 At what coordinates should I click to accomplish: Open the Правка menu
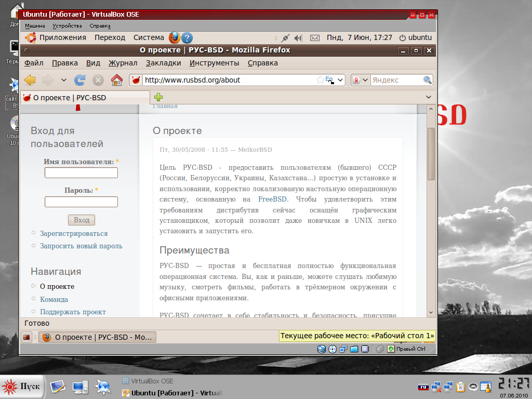click(x=65, y=63)
